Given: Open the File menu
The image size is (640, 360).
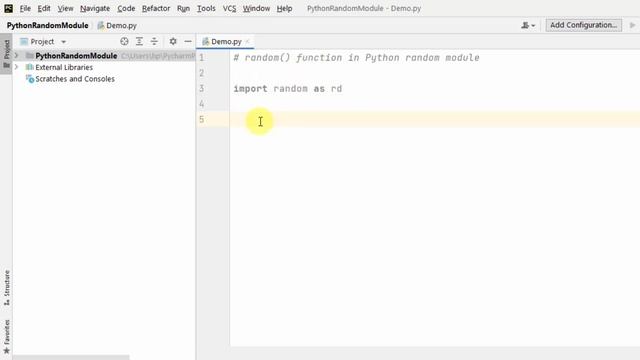Looking at the screenshot, I should point(25,8).
